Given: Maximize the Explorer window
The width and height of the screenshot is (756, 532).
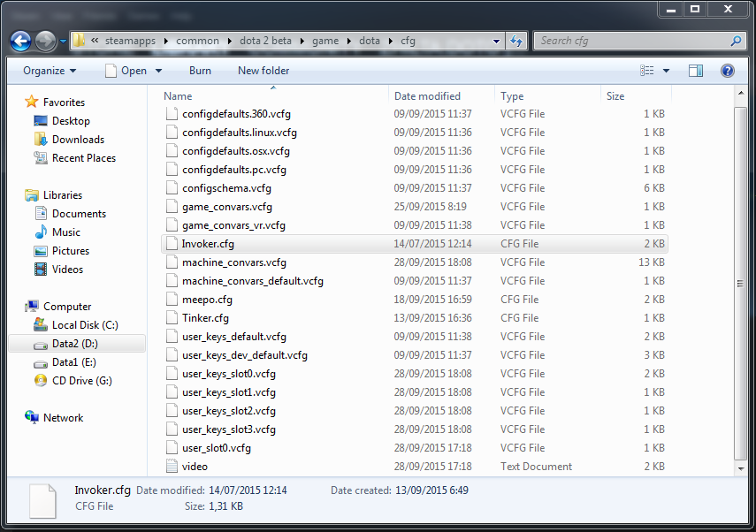Looking at the screenshot, I should 695,9.
